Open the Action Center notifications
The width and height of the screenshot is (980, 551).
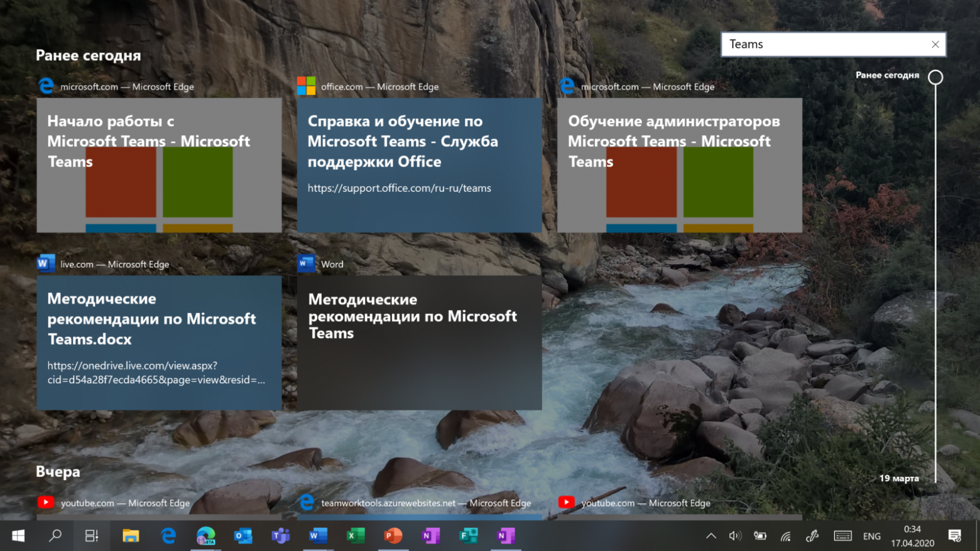point(955,536)
